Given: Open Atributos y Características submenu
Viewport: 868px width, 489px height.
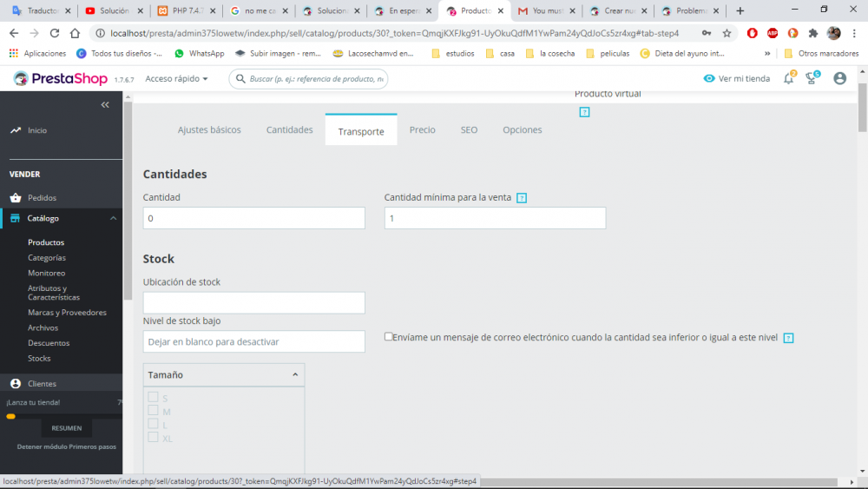Looking at the screenshot, I should coord(54,293).
